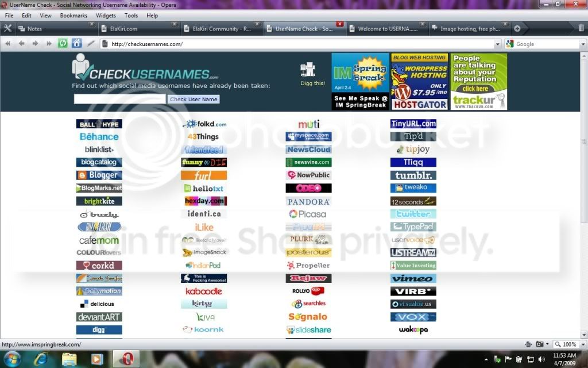Screen dimensions: 588x368
Task: Open the Trackur reputation ad
Action: 478,82
